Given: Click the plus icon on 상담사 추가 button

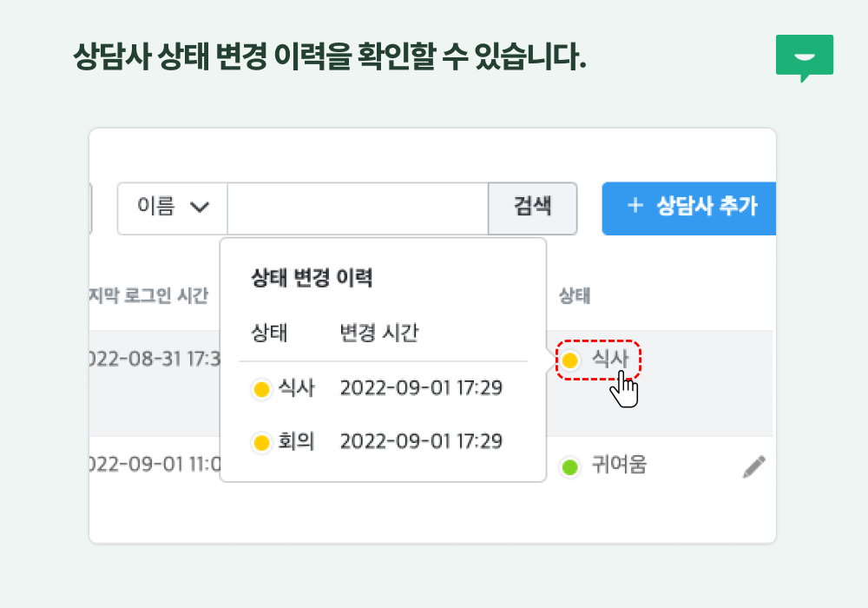Looking at the screenshot, I should click(635, 206).
